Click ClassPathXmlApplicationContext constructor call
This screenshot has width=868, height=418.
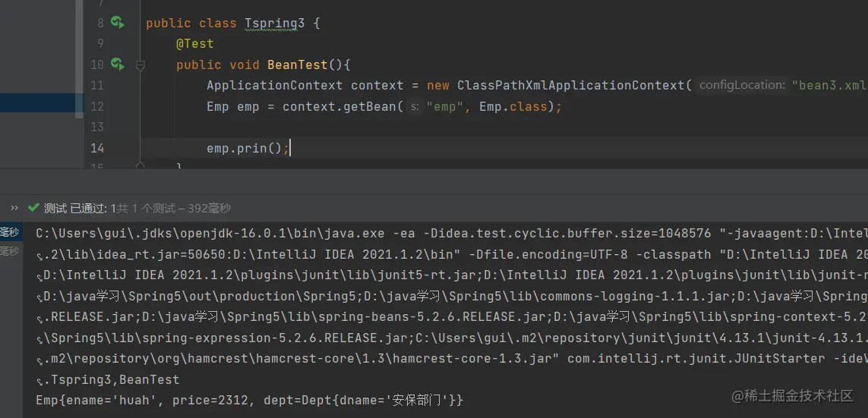click(x=571, y=86)
